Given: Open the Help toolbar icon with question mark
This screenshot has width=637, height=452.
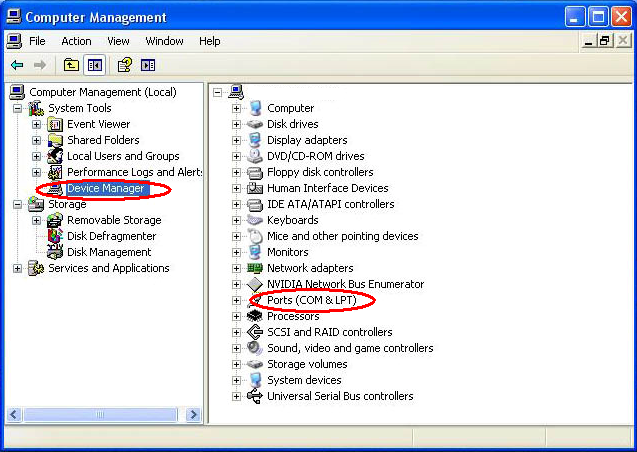Looking at the screenshot, I should coord(125,65).
